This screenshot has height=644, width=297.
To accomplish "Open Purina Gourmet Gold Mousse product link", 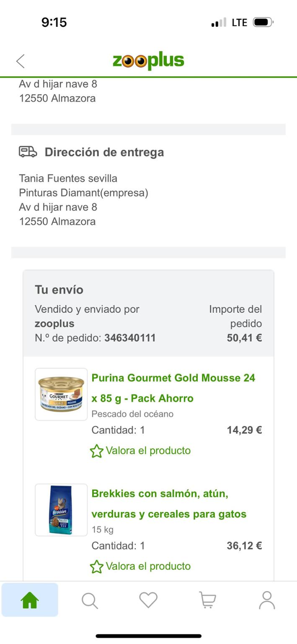I will pos(173,388).
